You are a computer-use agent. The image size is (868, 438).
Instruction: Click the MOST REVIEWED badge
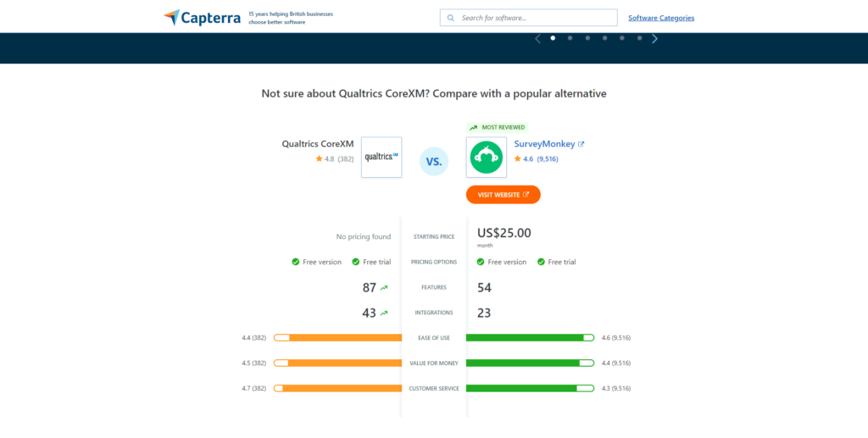(497, 127)
